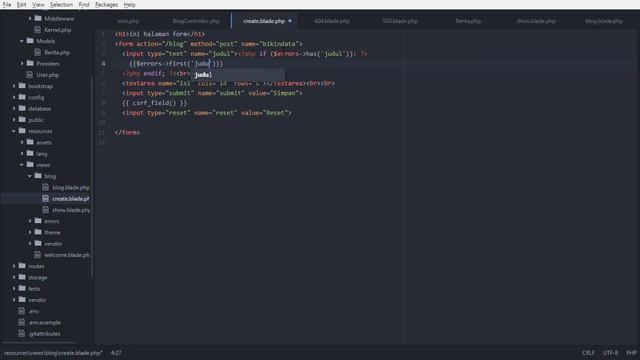This screenshot has width=640, height=360.
Task: Click the Middleware folder icon
Action: click(x=38, y=18)
